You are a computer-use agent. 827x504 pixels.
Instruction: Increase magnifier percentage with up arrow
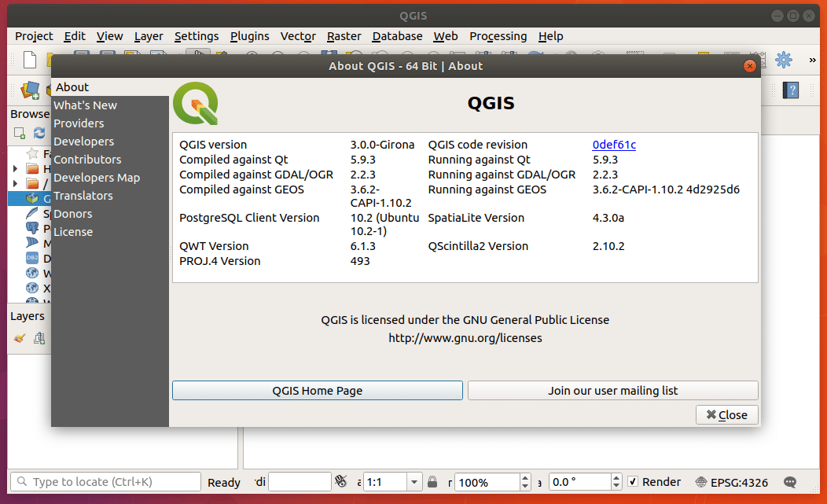pyautogui.click(x=525, y=477)
